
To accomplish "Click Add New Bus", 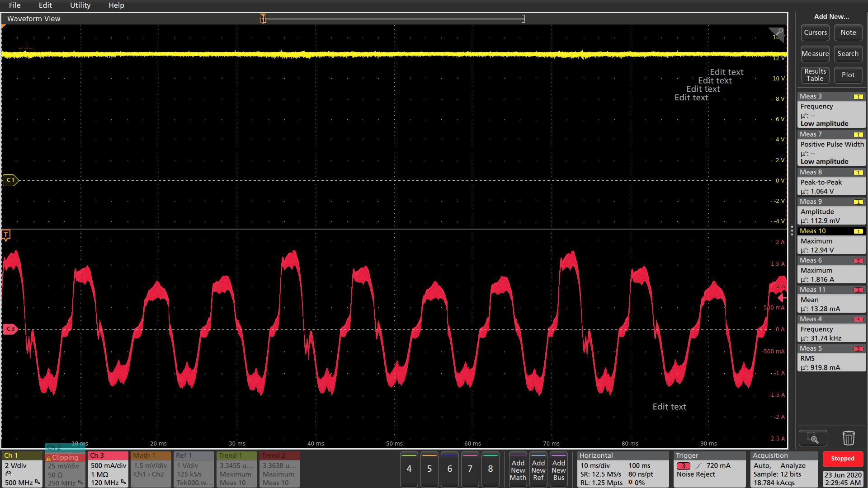I will coord(559,469).
